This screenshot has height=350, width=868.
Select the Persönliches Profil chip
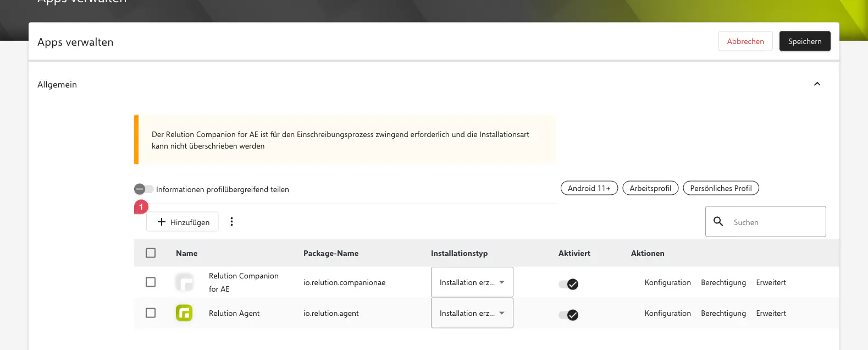(x=721, y=188)
